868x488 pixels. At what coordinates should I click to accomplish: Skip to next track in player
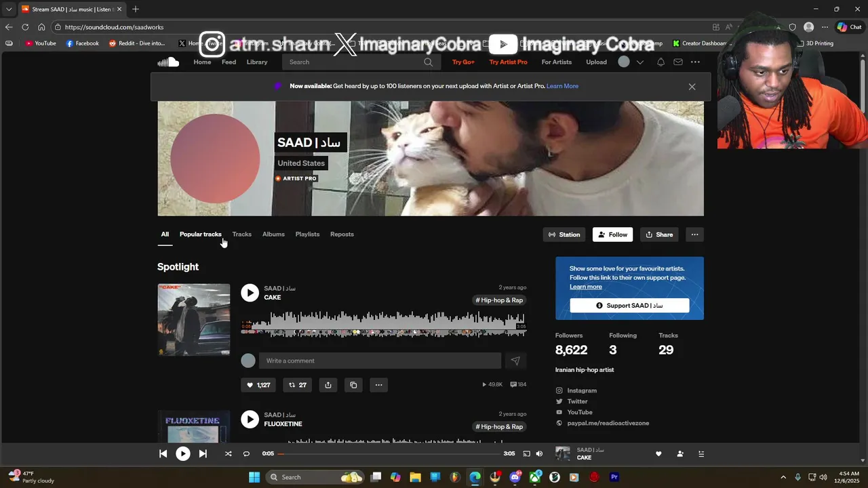tap(203, 454)
